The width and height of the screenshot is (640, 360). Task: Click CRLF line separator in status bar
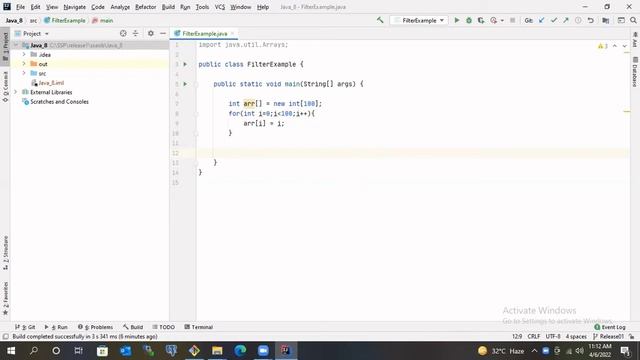[x=533, y=336]
